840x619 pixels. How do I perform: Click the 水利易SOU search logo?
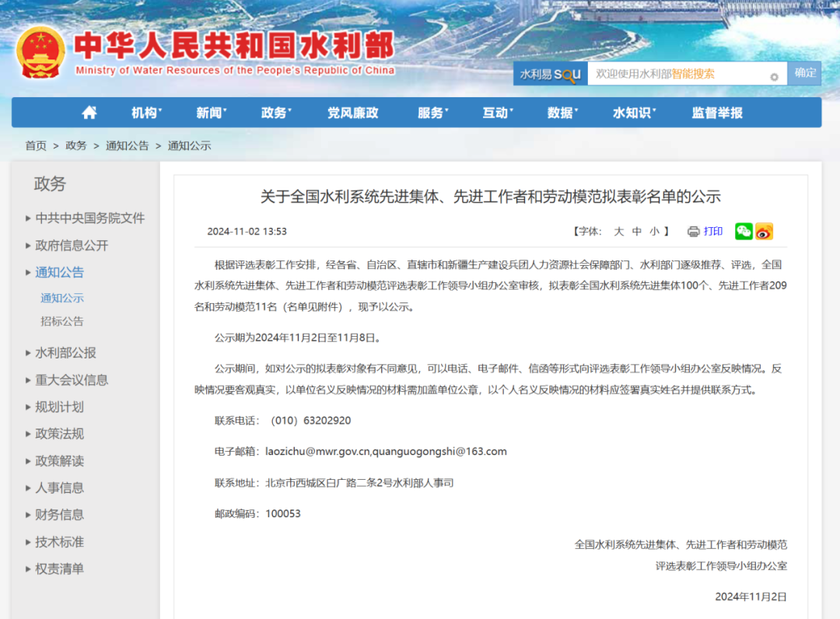[550, 74]
